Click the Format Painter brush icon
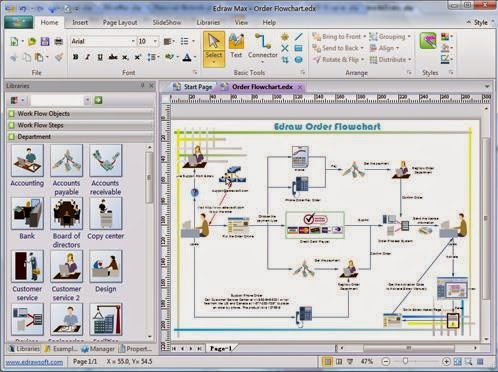Viewport: 498px width, 372px height. (59, 57)
